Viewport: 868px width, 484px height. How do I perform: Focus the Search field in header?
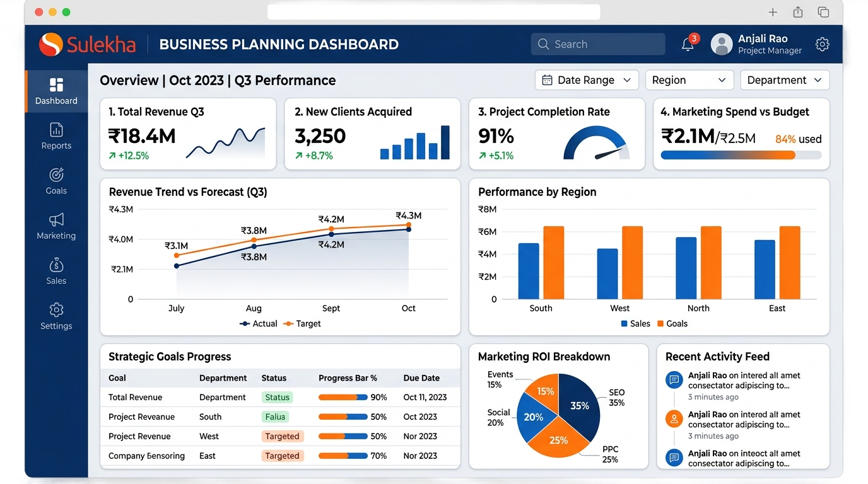pos(598,44)
